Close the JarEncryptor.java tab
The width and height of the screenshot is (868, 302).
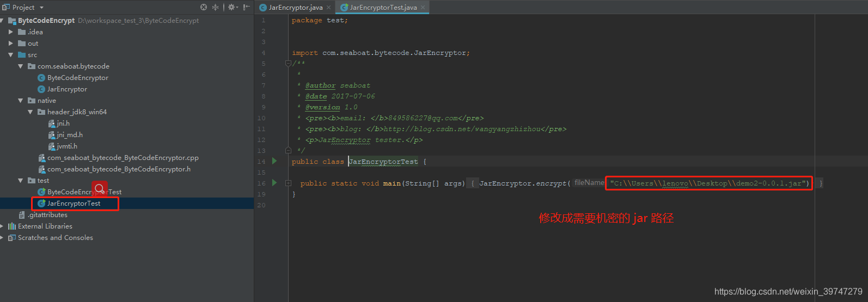click(328, 8)
